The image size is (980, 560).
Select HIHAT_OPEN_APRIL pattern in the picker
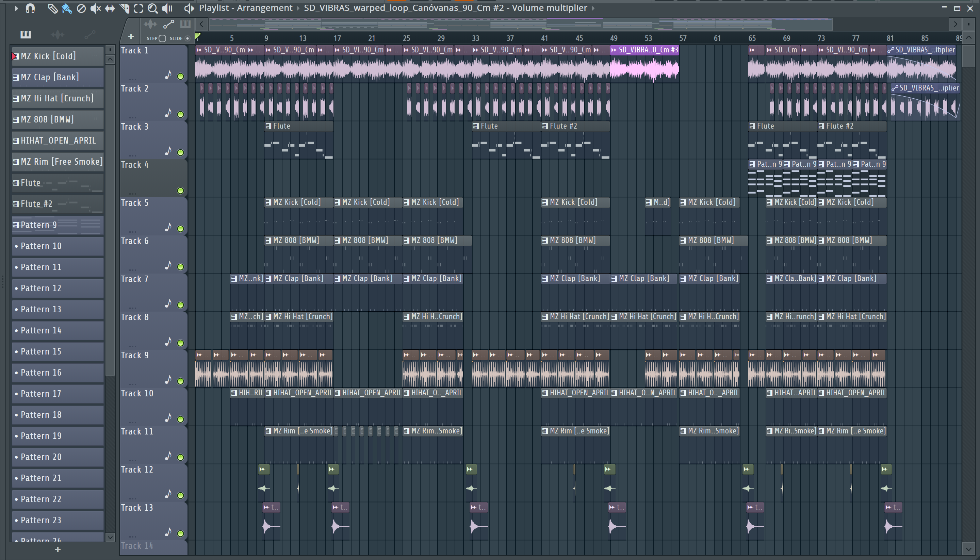pos(58,141)
